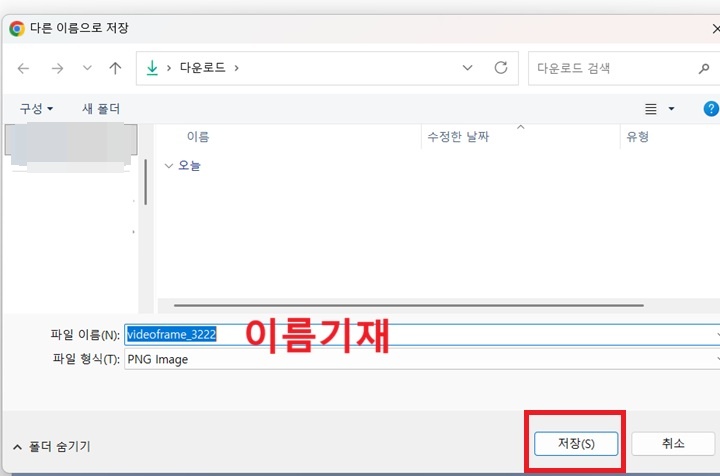Go up one folder level

tap(115, 68)
